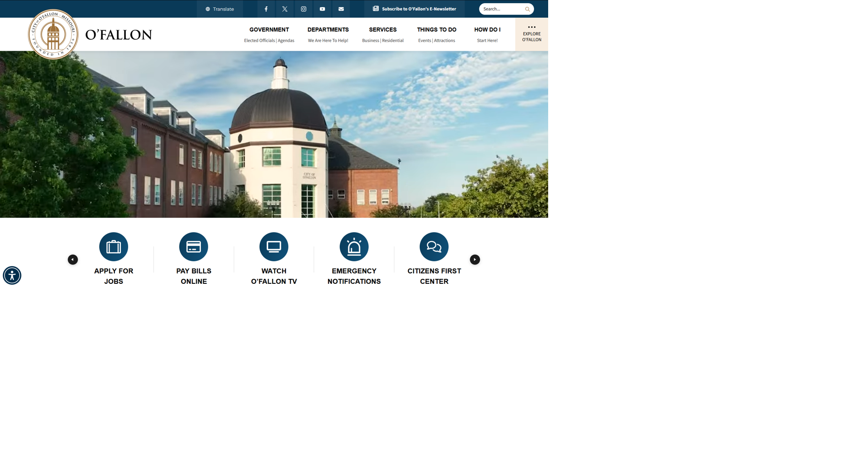The image size is (868, 456).
Task: Open the Government menu
Action: (x=269, y=29)
